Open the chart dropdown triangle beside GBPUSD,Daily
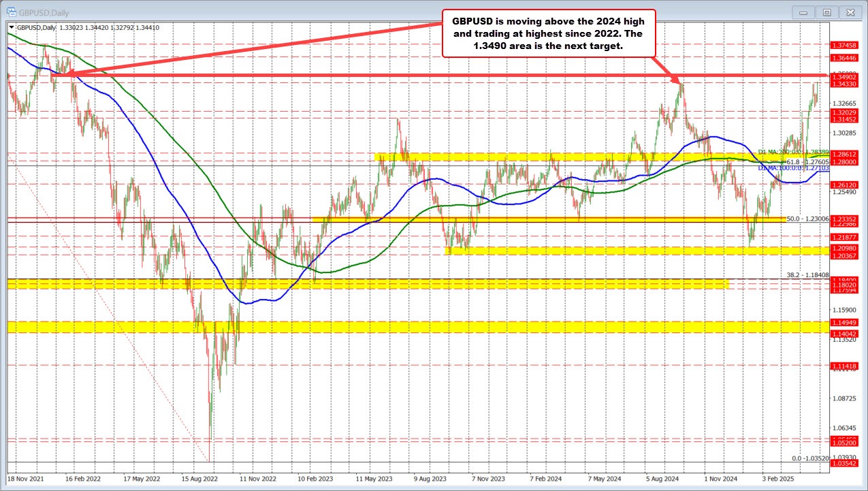868x491 pixels. click(11, 27)
